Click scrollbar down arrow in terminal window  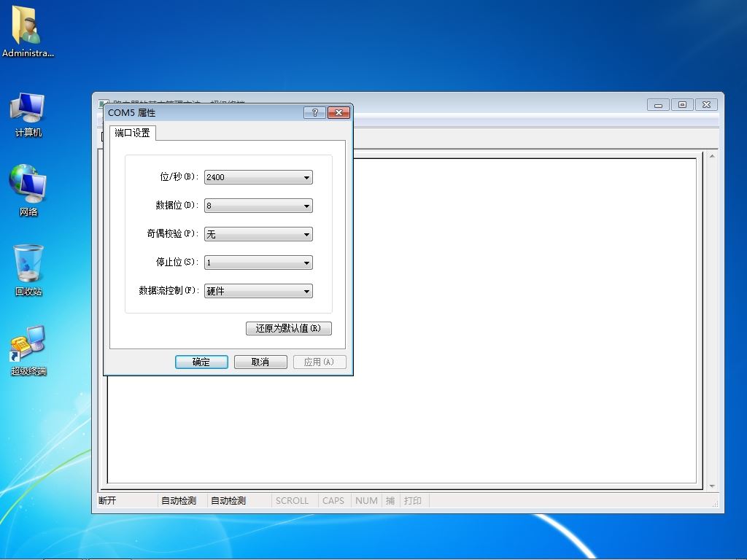pos(712,486)
